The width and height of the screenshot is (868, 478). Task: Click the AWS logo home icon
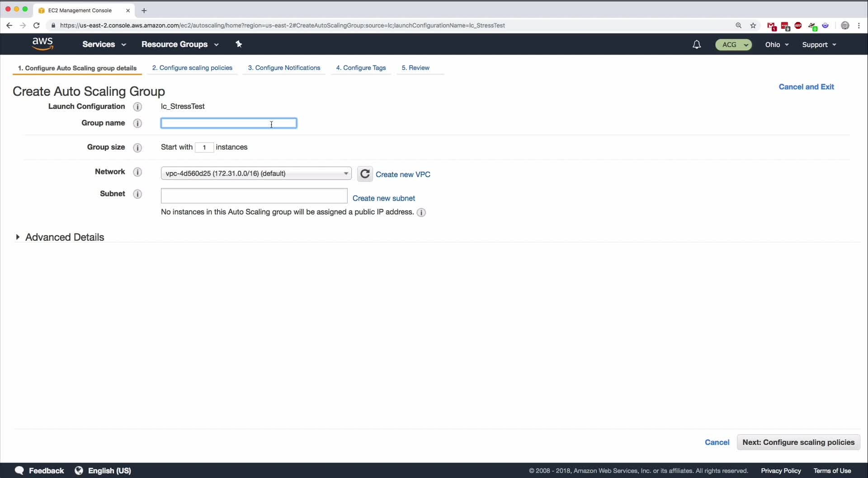click(43, 44)
